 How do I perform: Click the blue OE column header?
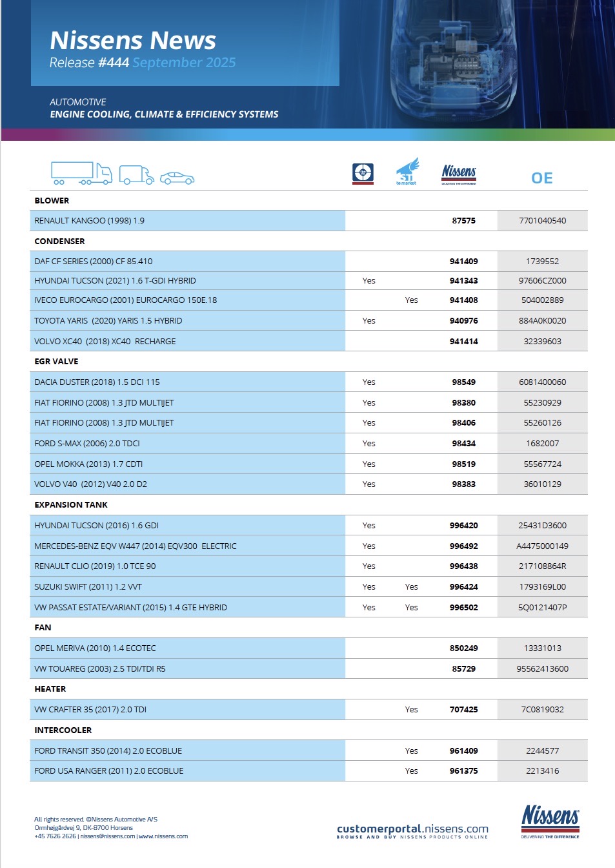coord(541,178)
